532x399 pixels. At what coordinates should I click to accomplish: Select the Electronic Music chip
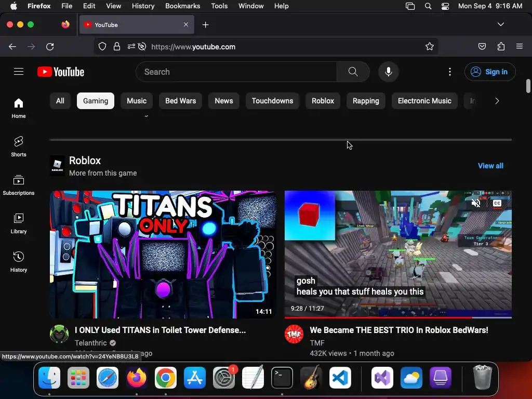point(424,101)
